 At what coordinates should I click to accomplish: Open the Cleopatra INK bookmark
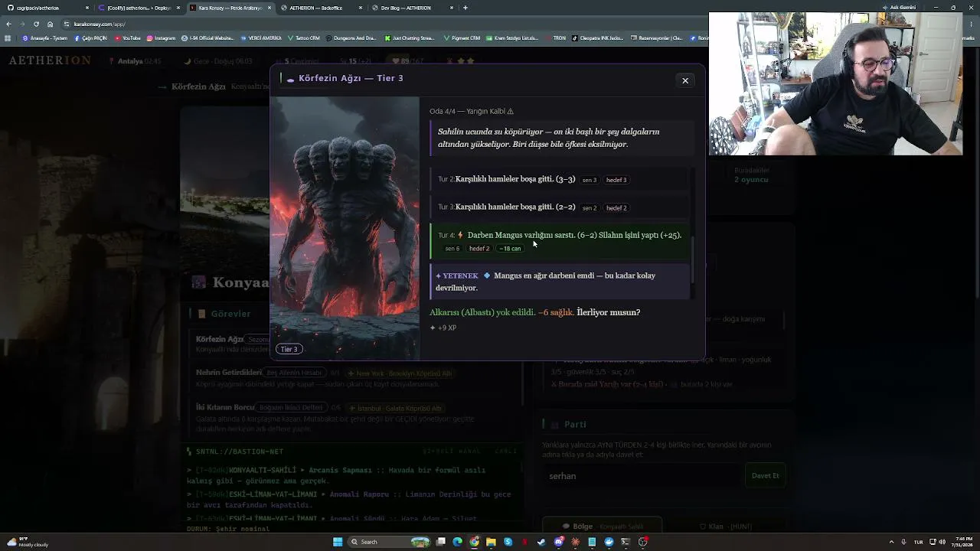(597, 37)
